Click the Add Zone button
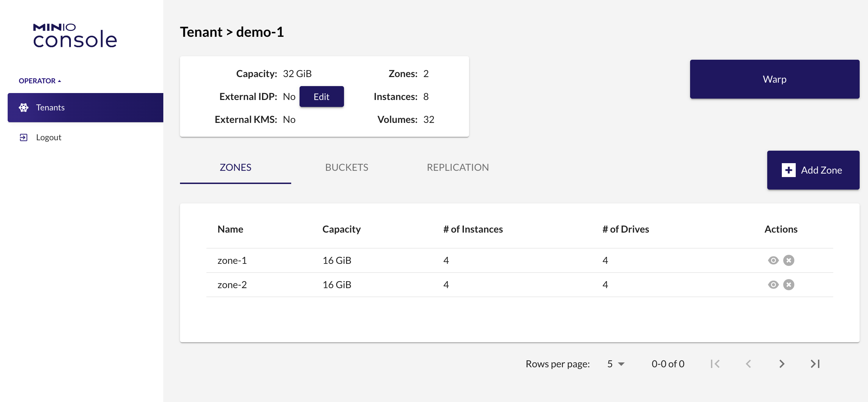Image resolution: width=868 pixels, height=402 pixels. pos(813,170)
